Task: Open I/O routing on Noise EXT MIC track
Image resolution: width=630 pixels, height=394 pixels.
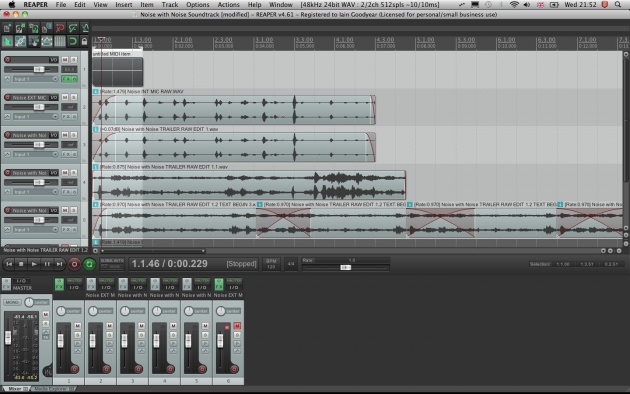Action: pos(54,97)
